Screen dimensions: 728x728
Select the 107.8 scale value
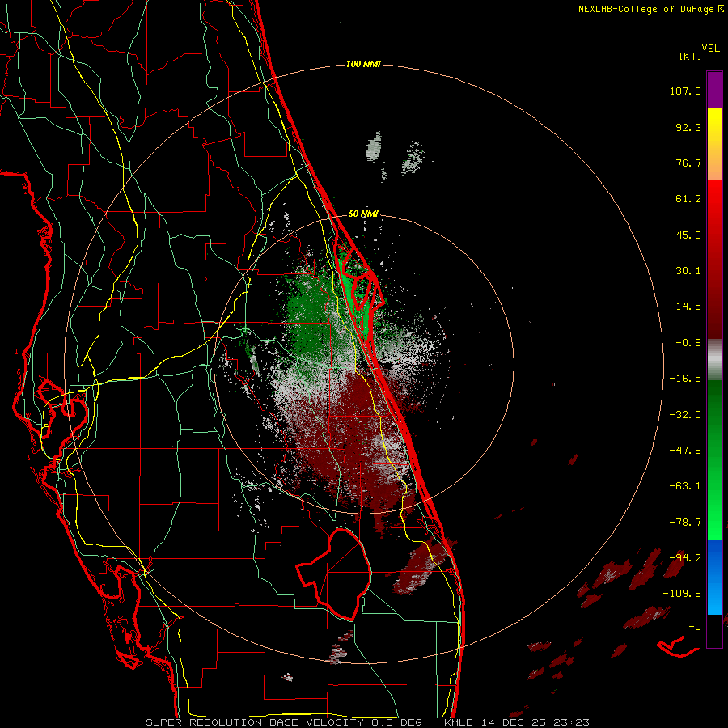685,91
